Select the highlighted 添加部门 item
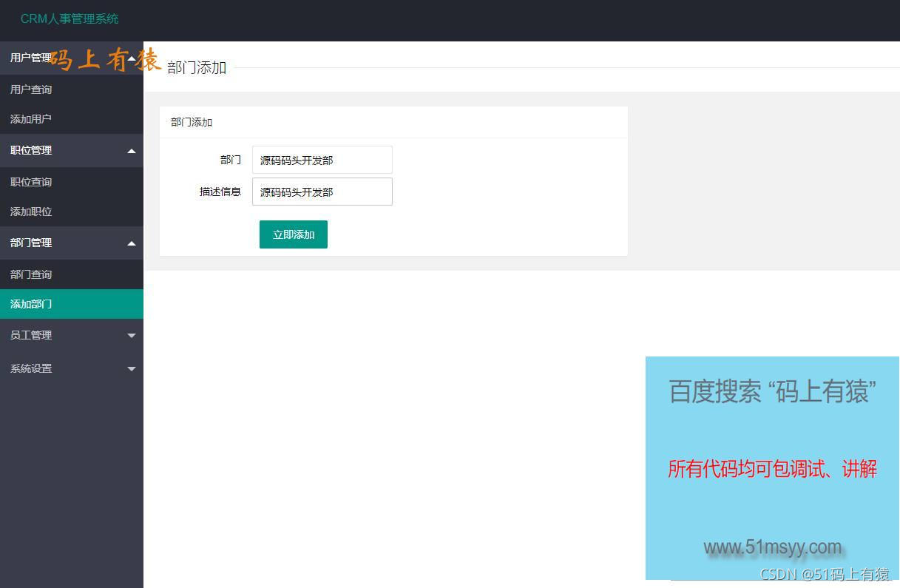This screenshot has height=588, width=900. [72, 304]
